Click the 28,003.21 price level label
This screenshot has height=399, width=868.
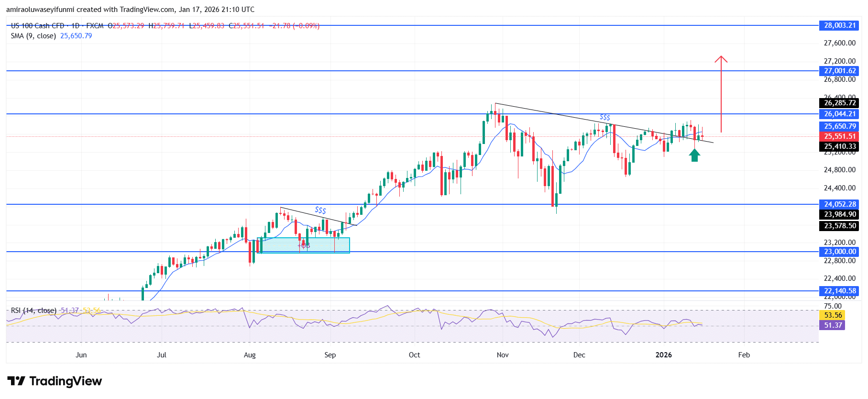click(x=839, y=25)
